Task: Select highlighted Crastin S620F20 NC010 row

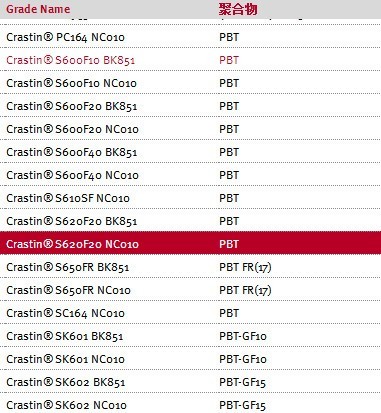Action: (x=190, y=243)
